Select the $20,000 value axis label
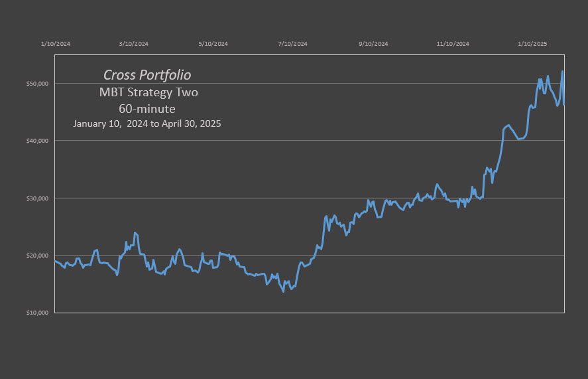 37,256
